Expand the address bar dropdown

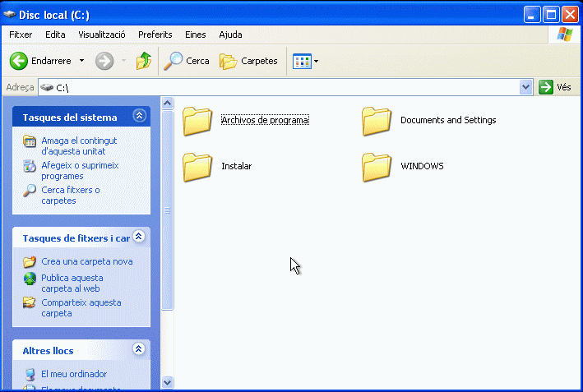point(526,87)
